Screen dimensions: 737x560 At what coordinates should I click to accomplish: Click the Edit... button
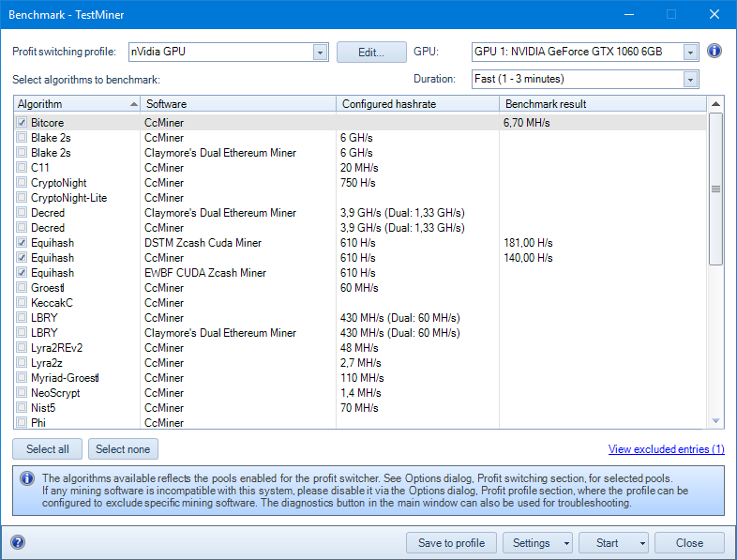click(x=371, y=53)
